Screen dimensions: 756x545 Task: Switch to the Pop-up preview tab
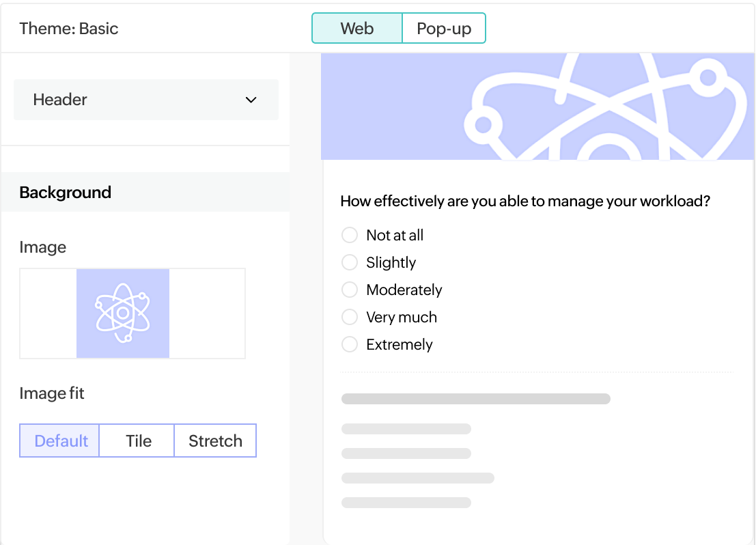444,29
